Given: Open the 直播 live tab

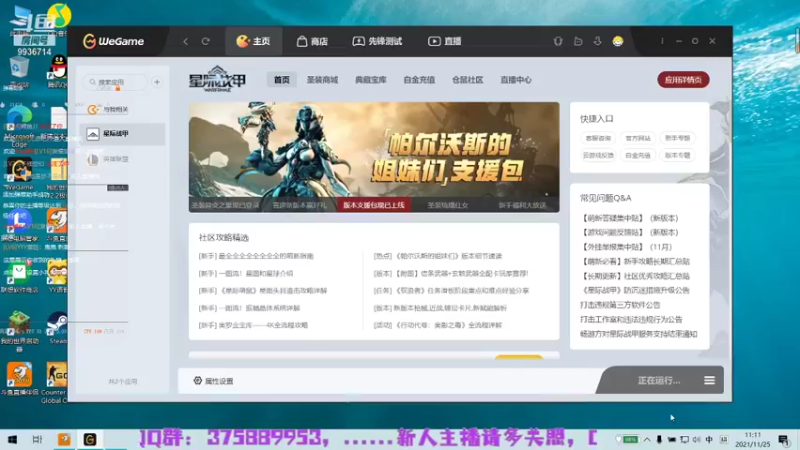Looking at the screenshot, I should coord(444,41).
